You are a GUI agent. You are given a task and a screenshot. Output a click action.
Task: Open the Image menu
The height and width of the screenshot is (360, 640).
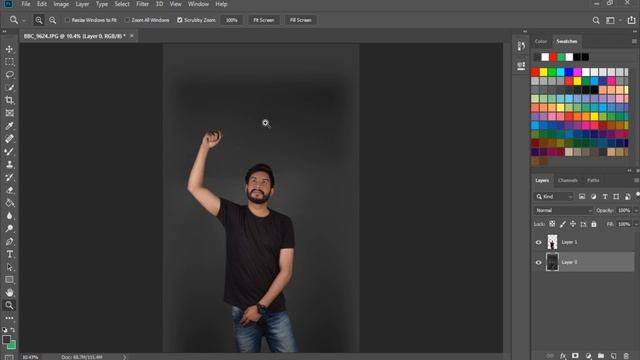pos(61,4)
